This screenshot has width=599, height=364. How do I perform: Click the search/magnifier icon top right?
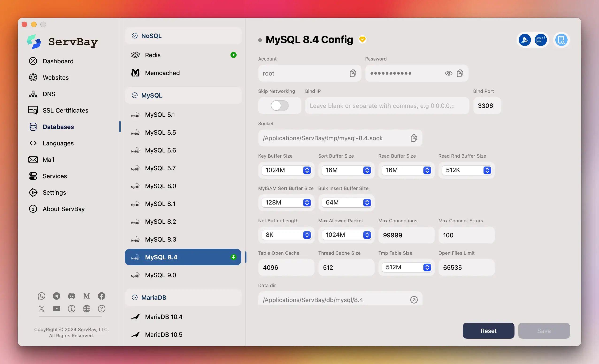(561, 39)
